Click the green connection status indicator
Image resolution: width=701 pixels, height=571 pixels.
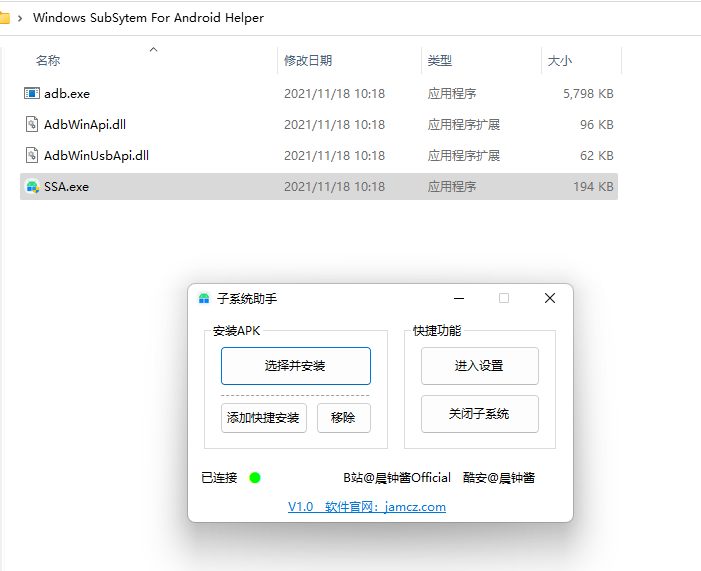[255, 478]
